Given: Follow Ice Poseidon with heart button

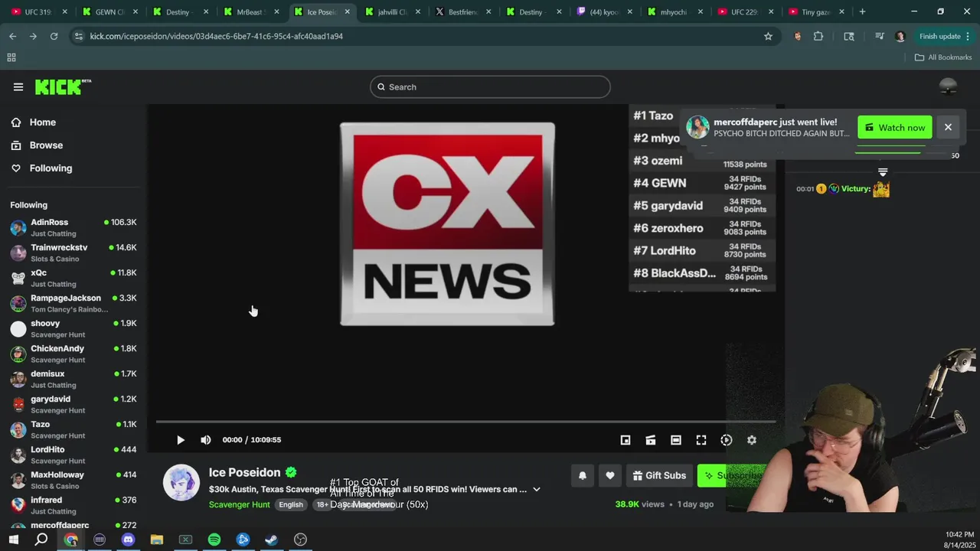Looking at the screenshot, I should coord(610,475).
